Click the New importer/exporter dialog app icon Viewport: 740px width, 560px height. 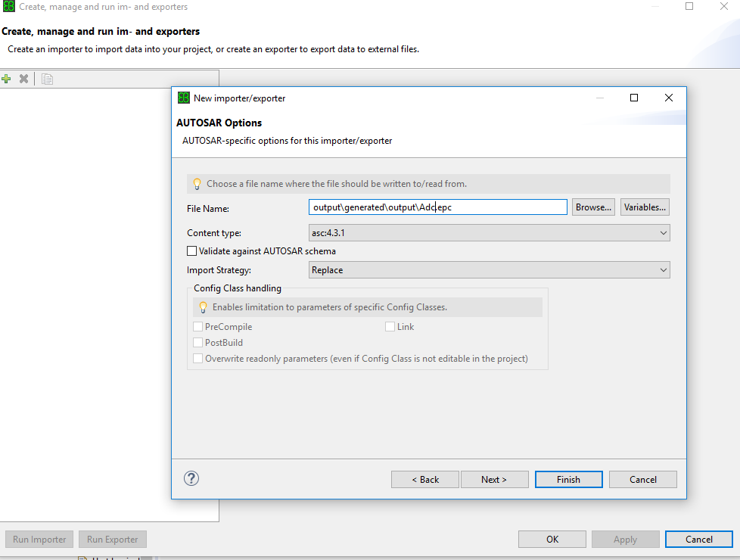[x=183, y=98]
